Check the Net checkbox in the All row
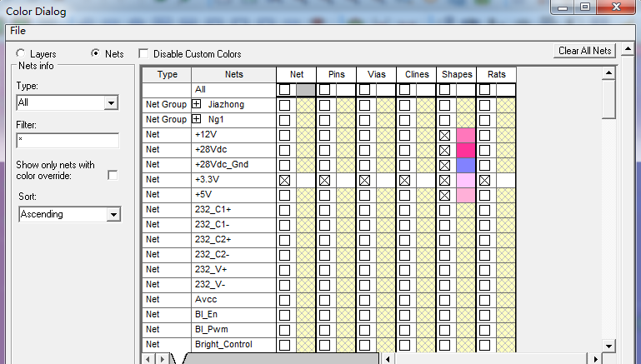This screenshot has height=364, width=641. [x=284, y=89]
